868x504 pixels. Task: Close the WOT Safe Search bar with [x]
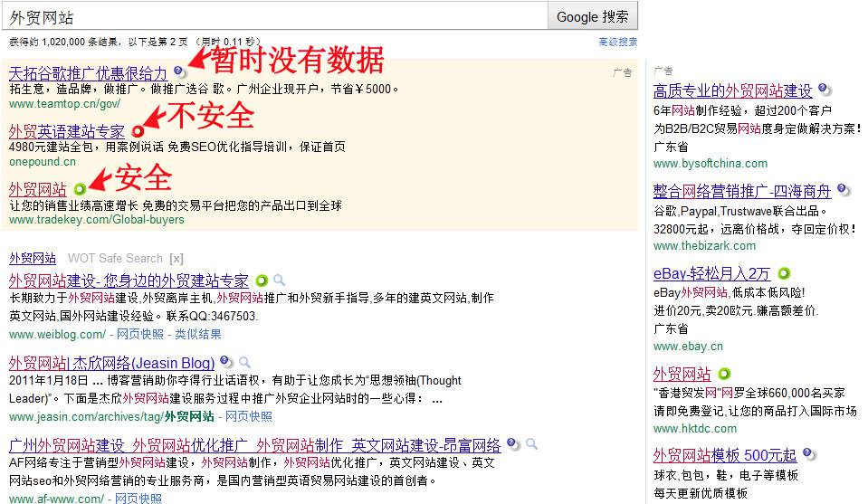pyautogui.click(x=176, y=259)
